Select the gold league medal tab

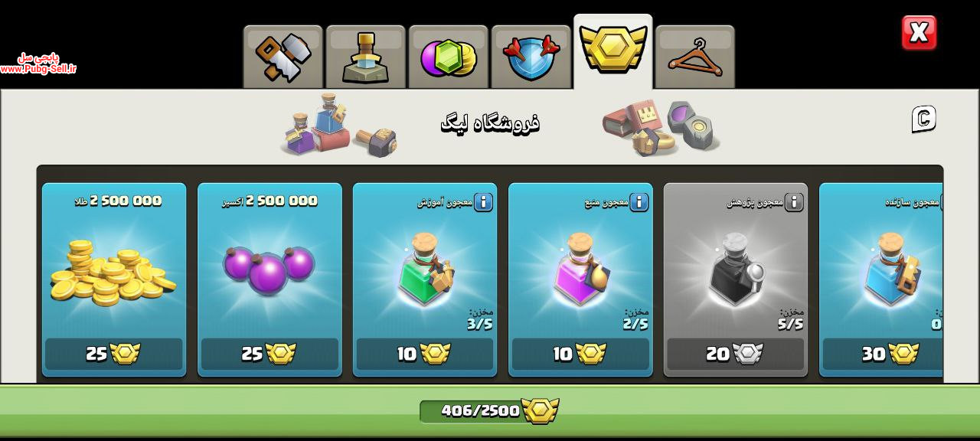[612, 51]
